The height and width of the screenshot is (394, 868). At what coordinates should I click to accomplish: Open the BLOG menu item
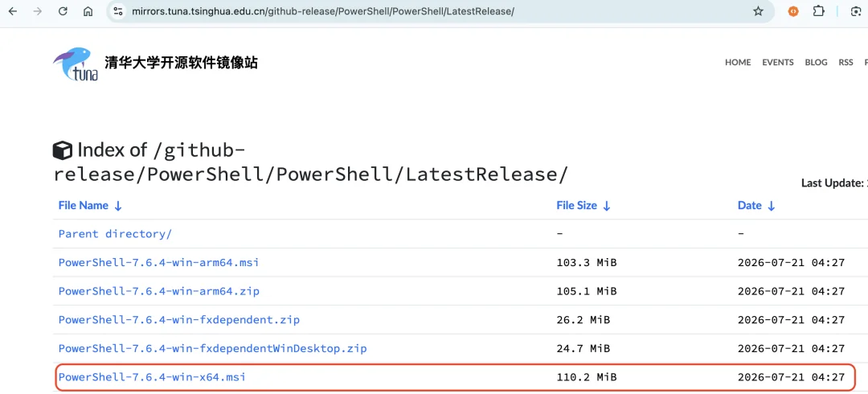[816, 62]
